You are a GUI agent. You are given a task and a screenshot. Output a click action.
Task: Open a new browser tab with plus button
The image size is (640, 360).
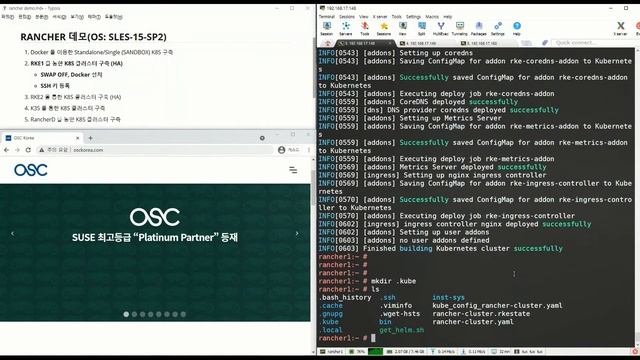[90, 138]
